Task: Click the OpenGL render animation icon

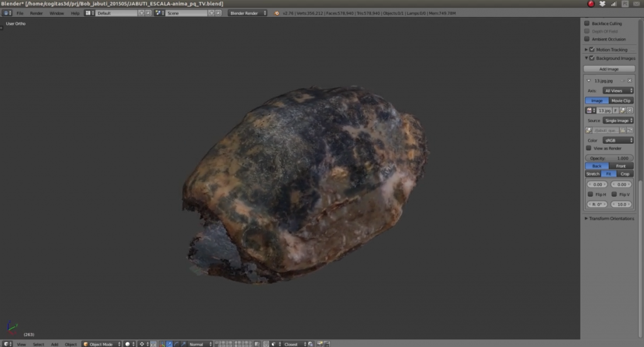Action: (x=326, y=344)
